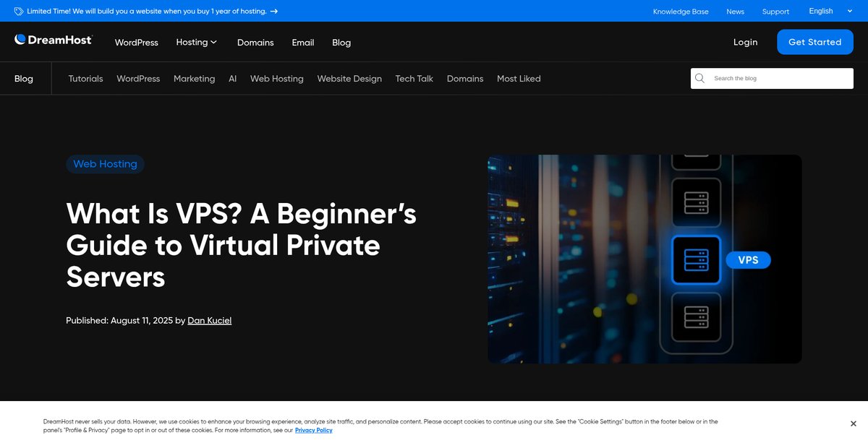Click the DreamHost logo
The width and height of the screenshot is (868, 448).
coord(54,40)
